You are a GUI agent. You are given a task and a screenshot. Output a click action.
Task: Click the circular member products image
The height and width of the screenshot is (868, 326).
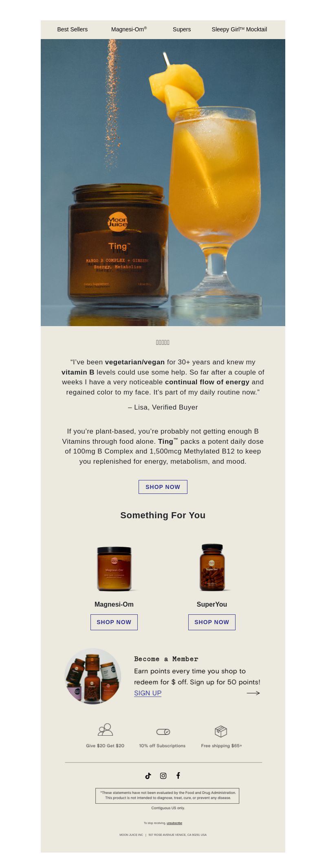93,676
